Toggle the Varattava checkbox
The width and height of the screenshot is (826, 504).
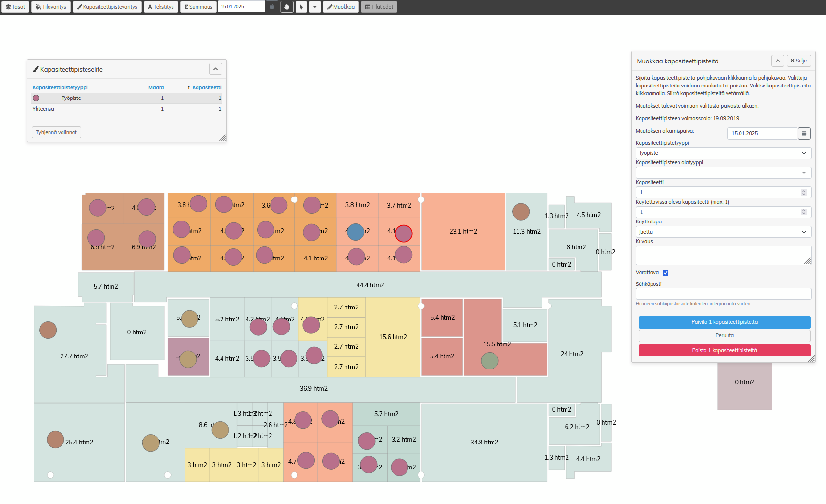[x=666, y=273]
